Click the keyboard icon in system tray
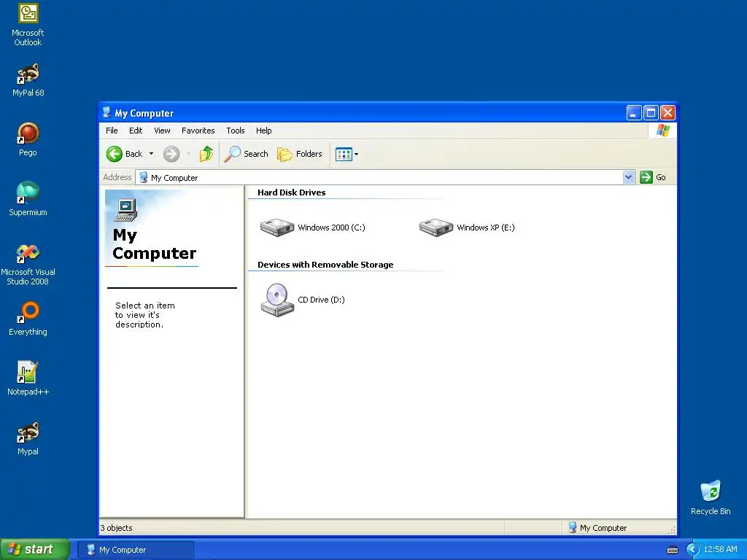 pyautogui.click(x=672, y=550)
